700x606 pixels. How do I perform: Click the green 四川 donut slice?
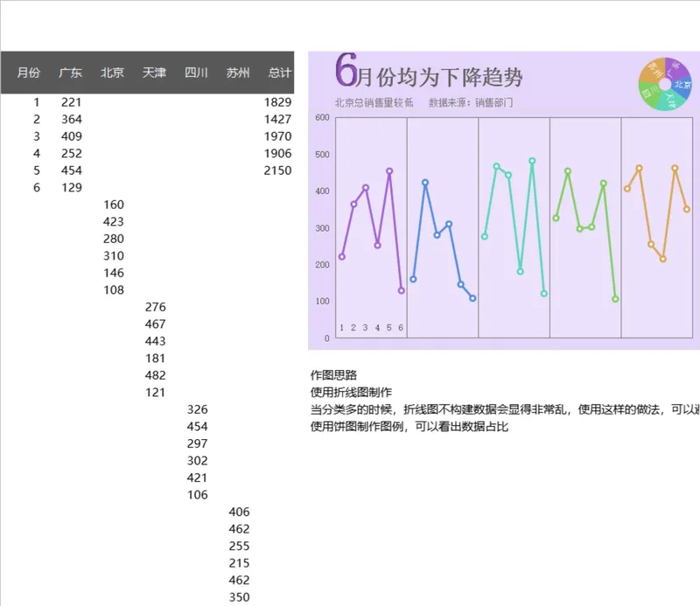(x=648, y=94)
